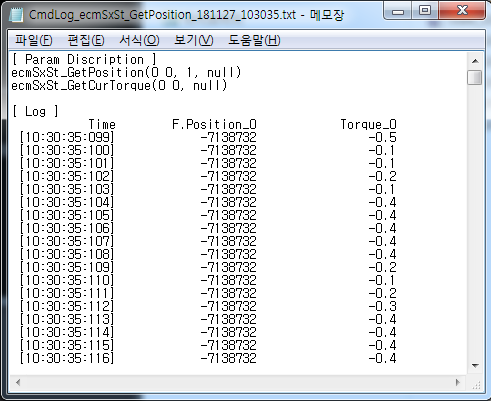Viewport: 491px width, 402px height.
Task: Place cursor on the [ Log ] heading
Action: [x=35, y=111]
